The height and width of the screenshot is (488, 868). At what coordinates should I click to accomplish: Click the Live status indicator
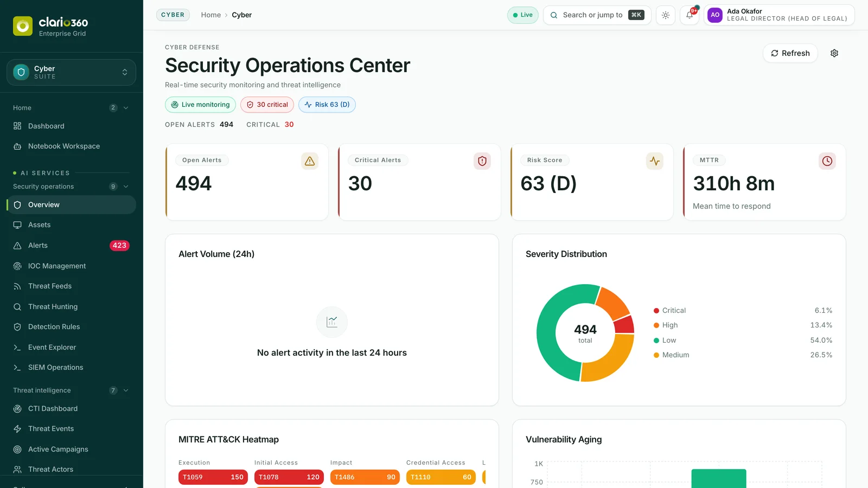523,15
